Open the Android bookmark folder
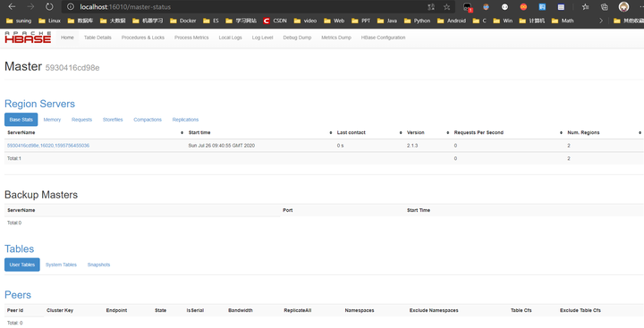Screen dimensions: 644x328 pos(452,21)
